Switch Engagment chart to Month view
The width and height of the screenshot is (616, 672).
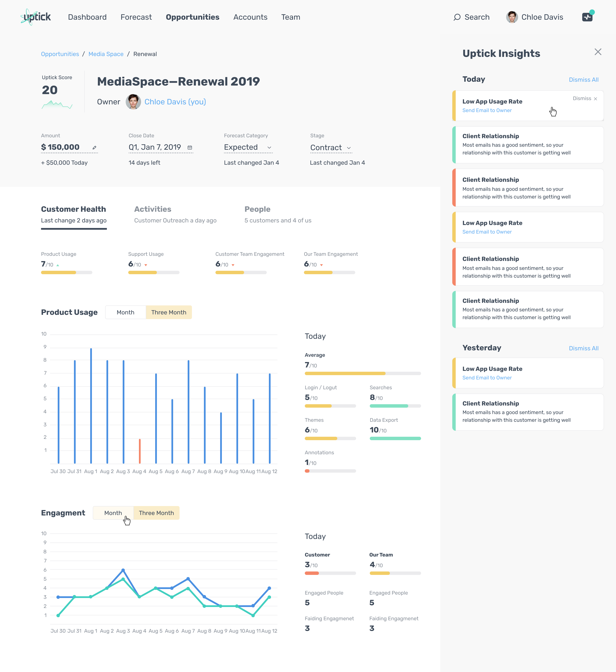point(113,513)
